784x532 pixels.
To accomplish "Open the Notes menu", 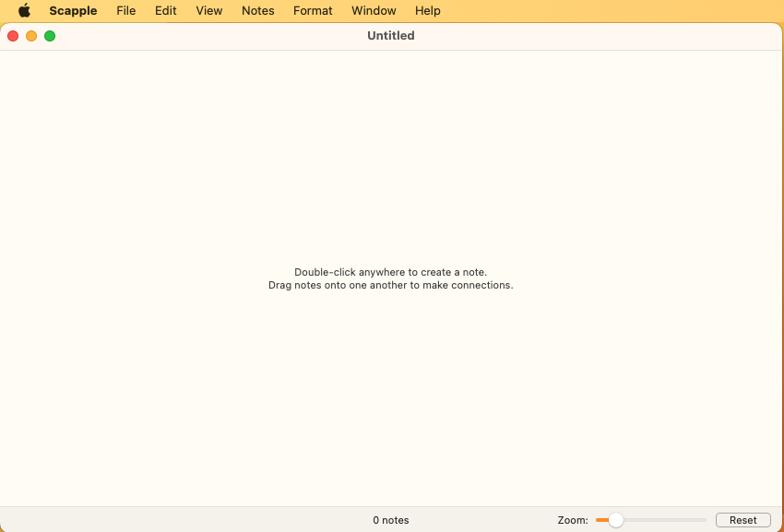I will 258,10.
